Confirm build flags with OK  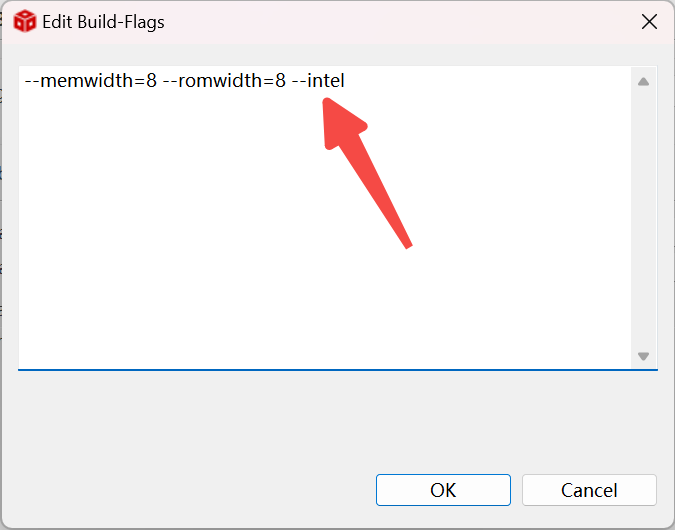(x=443, y=490)
